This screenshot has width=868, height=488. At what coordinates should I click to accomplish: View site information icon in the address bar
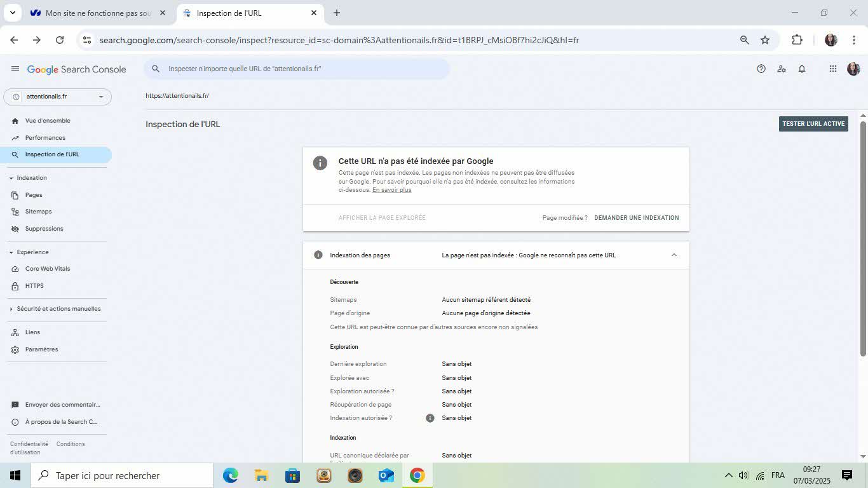[87, 40]
